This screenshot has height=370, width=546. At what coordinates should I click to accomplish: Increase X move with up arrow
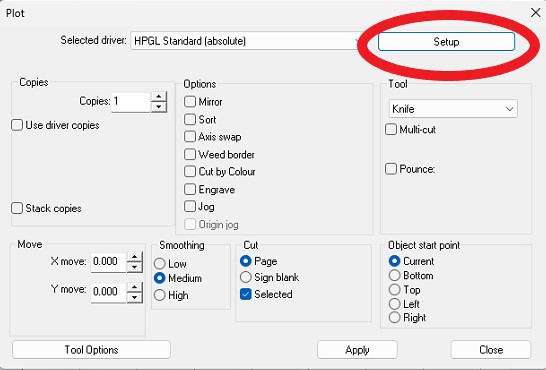coord(134,257)
